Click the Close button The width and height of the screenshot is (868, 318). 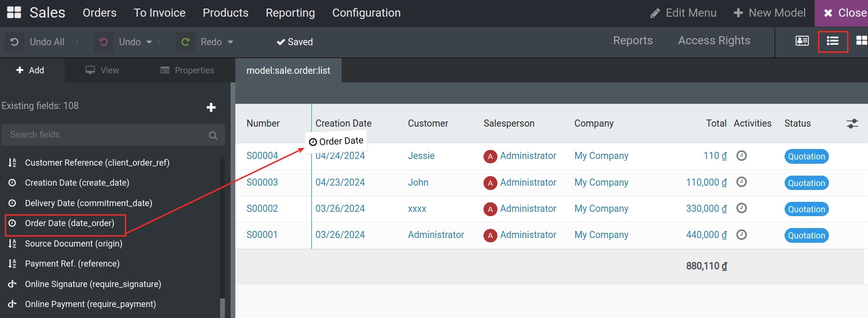842,13
